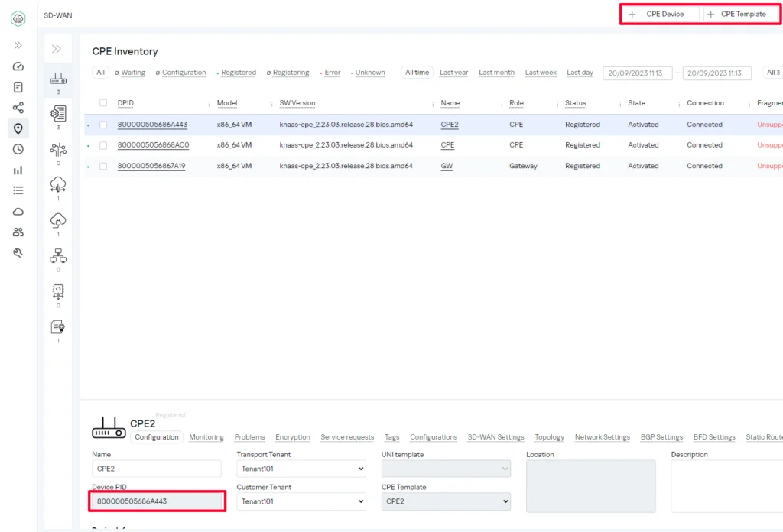This screenshot has width=783, height=532.
Task: Open the dashboard gauge icon in sidebar
Action: 18,66
